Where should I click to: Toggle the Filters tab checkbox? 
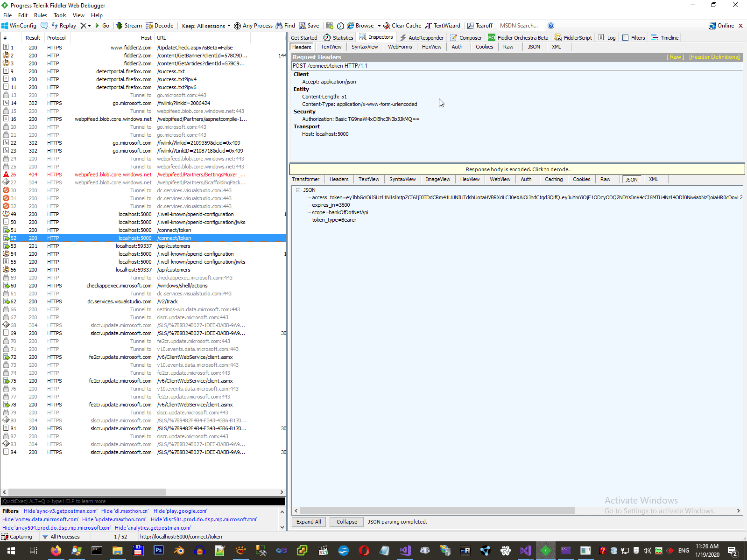click(626, 38)
